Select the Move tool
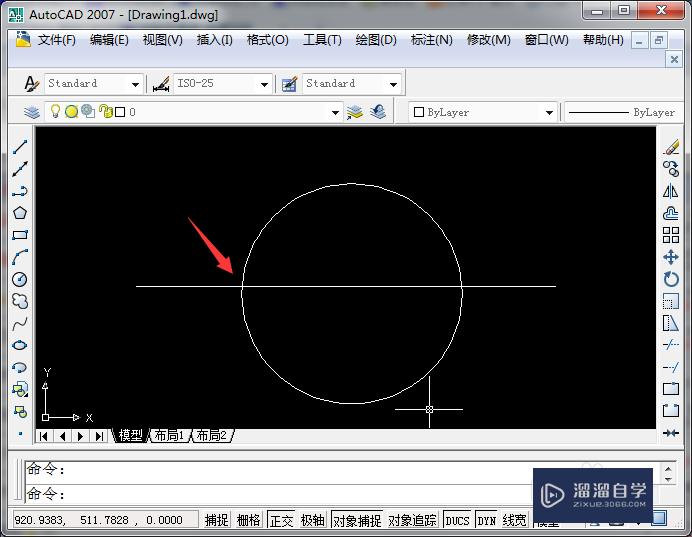This screenshot has height=537, width=692. coord(671,257)
